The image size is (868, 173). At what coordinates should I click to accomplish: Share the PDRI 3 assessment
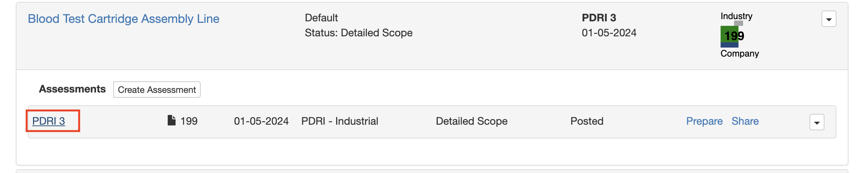pyautogui.click(x=745, y=121)
